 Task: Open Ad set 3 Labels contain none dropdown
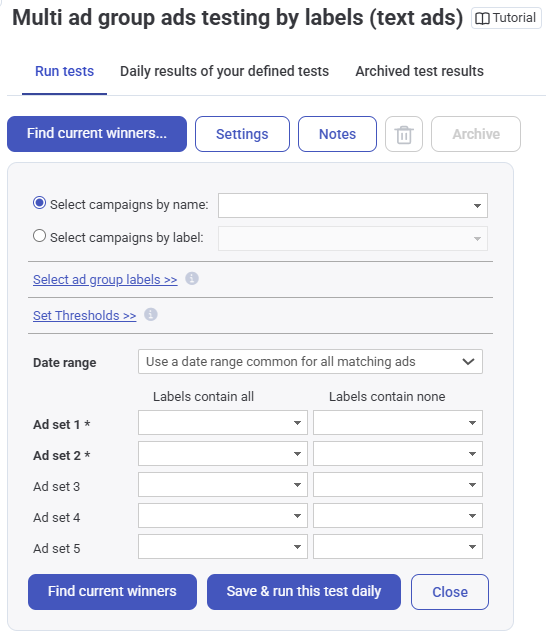(398, 485)
